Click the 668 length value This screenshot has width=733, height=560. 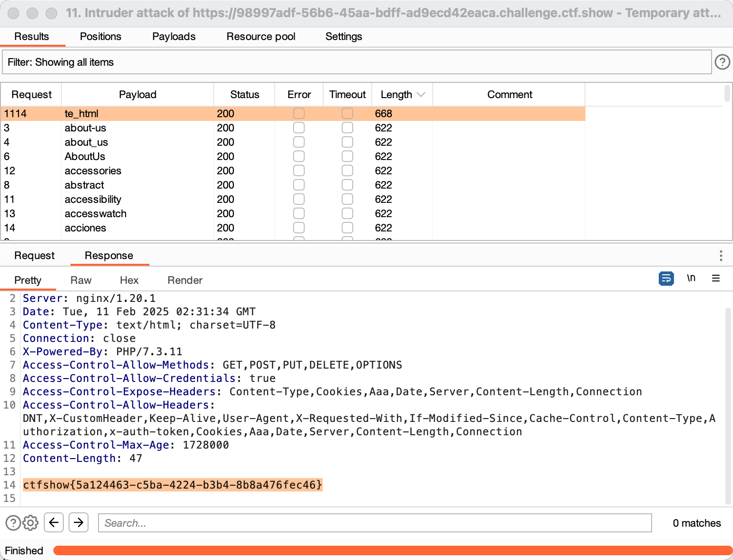pyautogui.click(x=383, y=113)
